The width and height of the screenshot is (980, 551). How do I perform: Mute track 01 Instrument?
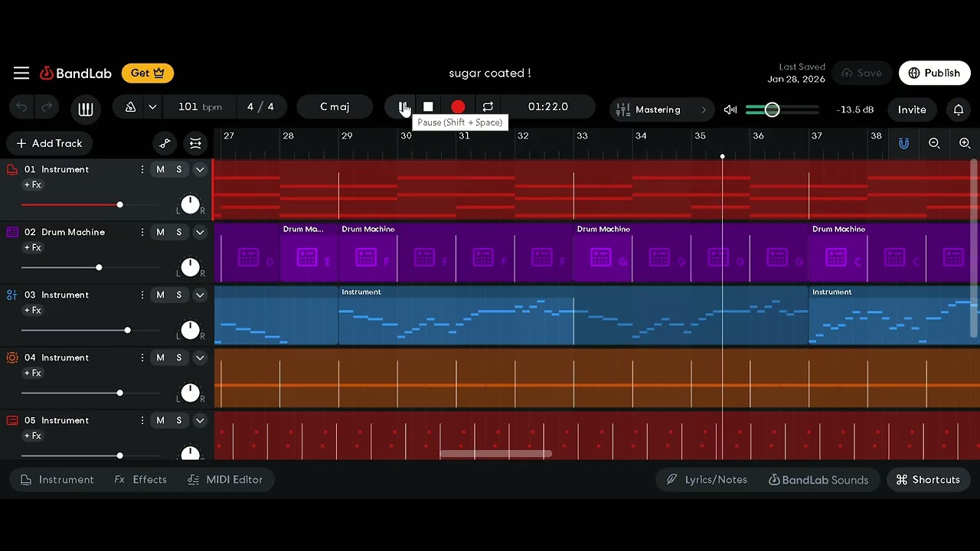tap(160, 169)
